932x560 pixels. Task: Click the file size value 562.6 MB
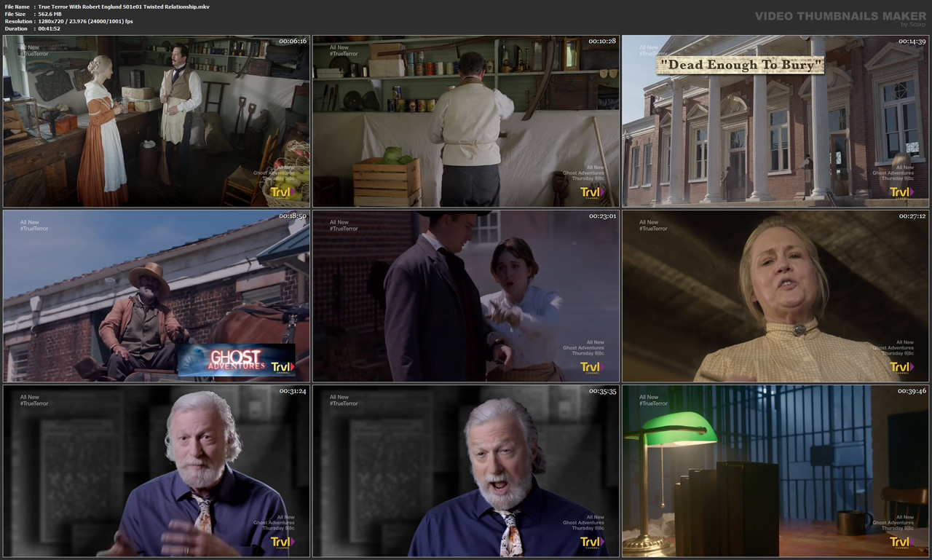pyautogui.click(x=51, y=14)
